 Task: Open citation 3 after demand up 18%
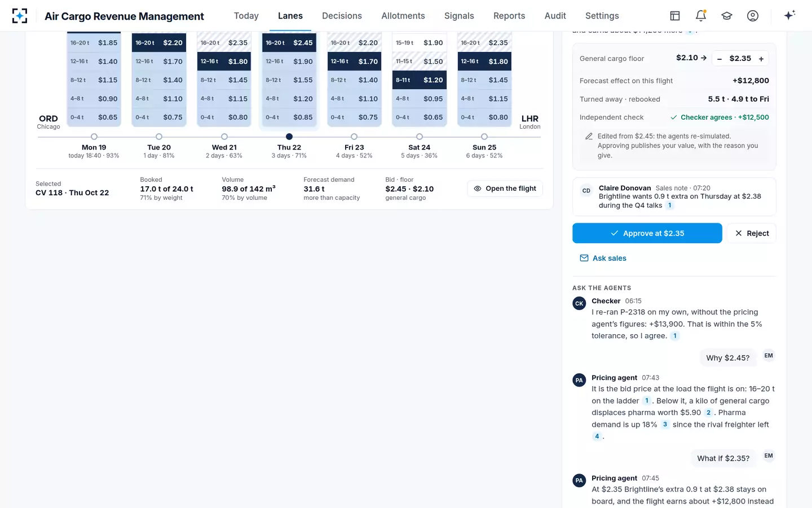[x=665, y=424]
